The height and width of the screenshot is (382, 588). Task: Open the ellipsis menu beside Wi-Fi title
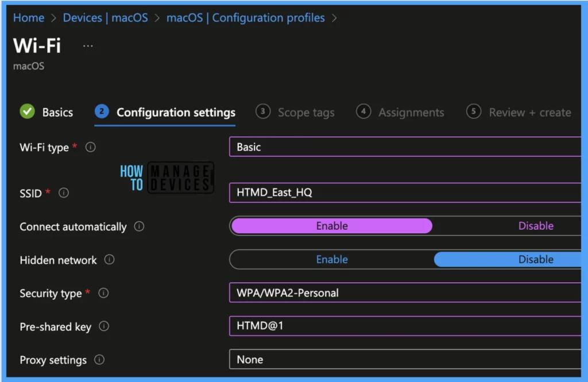pos(88,46)
